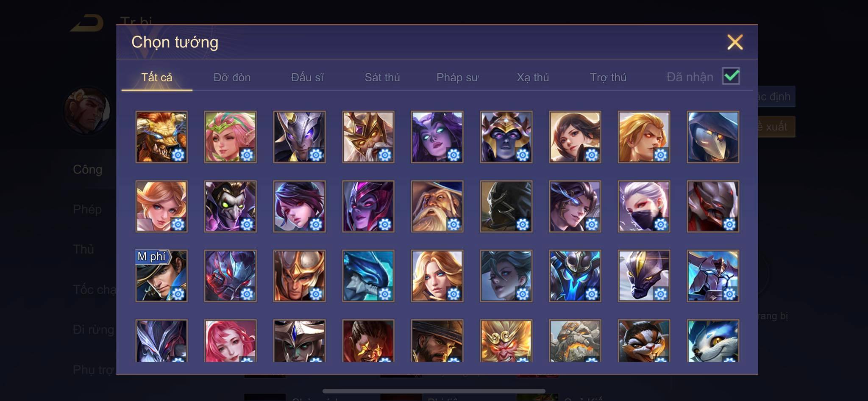The image size is (868, 401).
Task: Select the white-bearded wizard hat hero
Action: point(437,206)
